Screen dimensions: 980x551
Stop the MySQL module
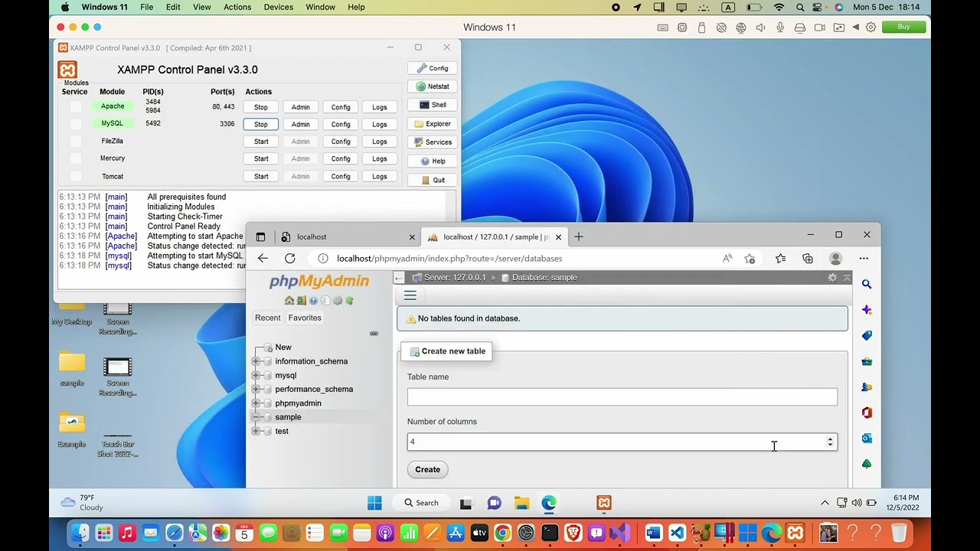click(261, 124)
